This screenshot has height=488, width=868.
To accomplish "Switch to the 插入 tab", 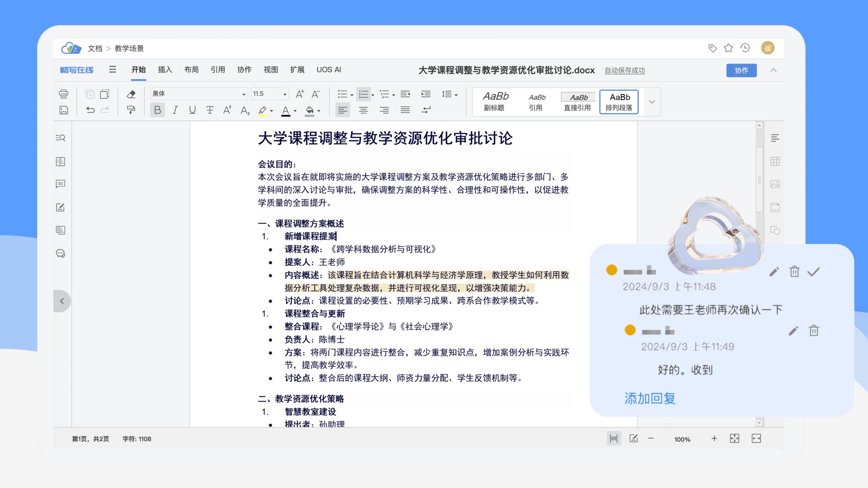I will click(165, 70).
